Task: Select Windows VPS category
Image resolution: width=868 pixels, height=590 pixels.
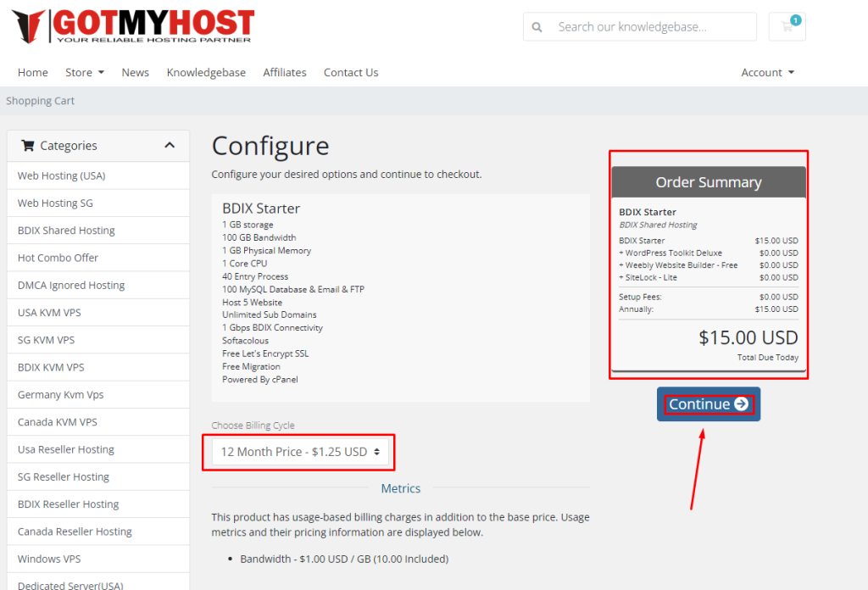Action: pyautogui.click(x=50, y=559)
